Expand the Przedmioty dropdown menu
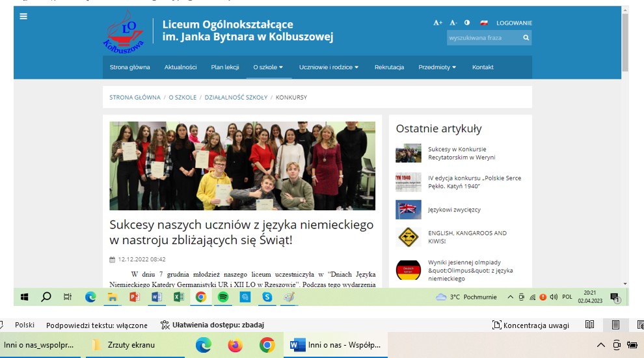This screenshot has width=644, height=358. coord(436,67)
